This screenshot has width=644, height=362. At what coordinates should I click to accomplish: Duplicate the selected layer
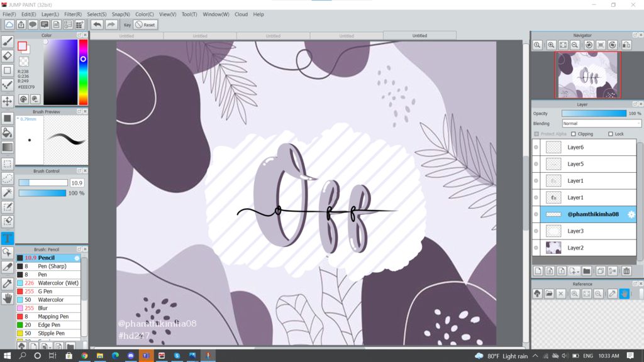(x=601, y=271)
